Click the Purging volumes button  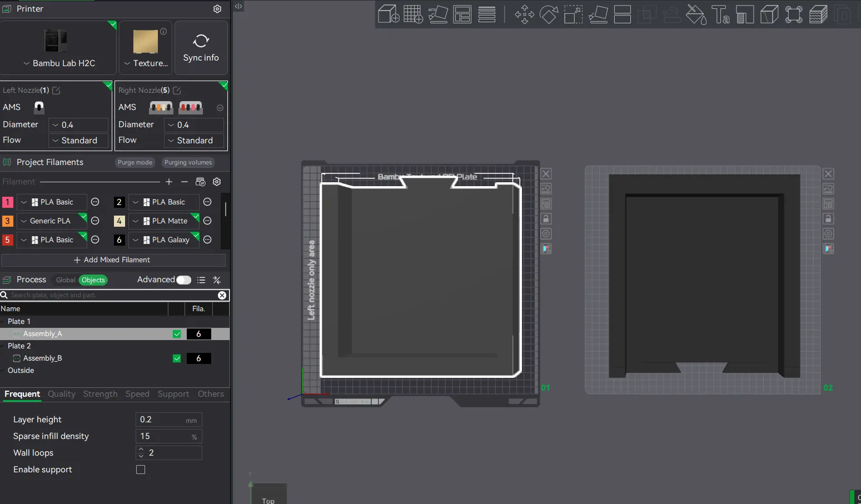(x=188, y=162)
